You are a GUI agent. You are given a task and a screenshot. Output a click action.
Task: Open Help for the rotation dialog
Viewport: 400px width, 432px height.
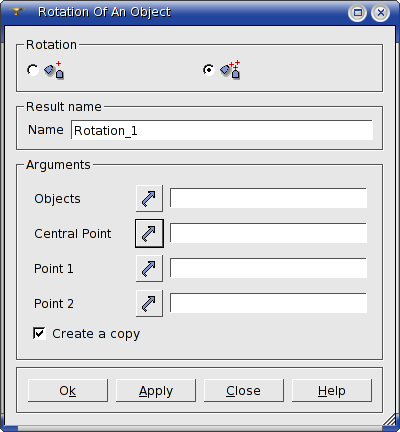332,390
